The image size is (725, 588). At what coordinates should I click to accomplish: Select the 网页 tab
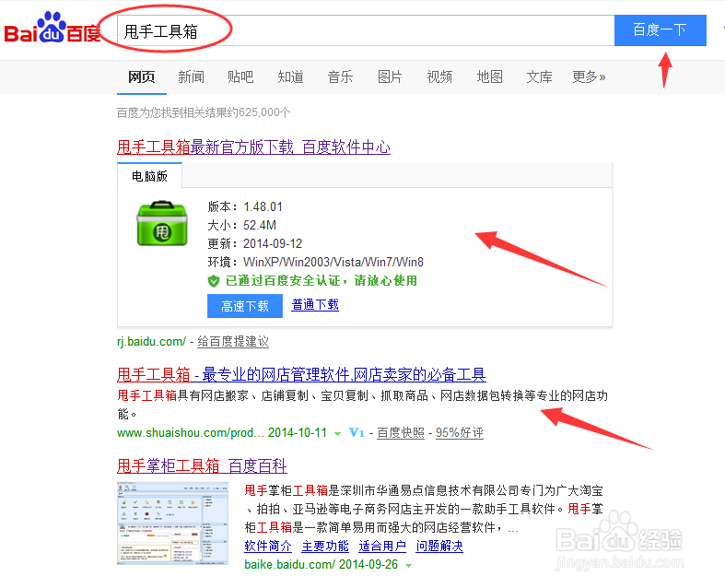142,76
